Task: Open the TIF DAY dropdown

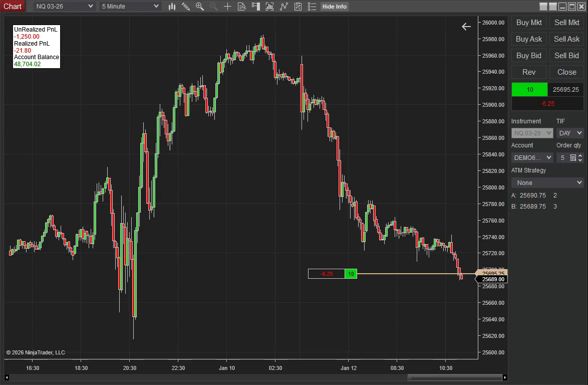Action: tap(570, 133)
